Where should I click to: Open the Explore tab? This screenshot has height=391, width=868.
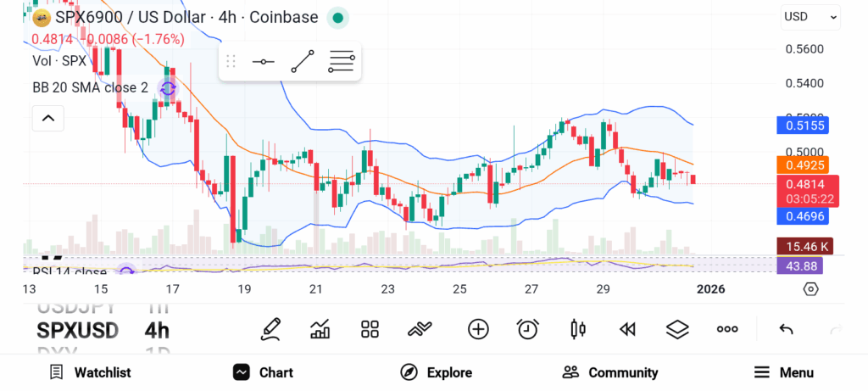[x=437, y=372]
